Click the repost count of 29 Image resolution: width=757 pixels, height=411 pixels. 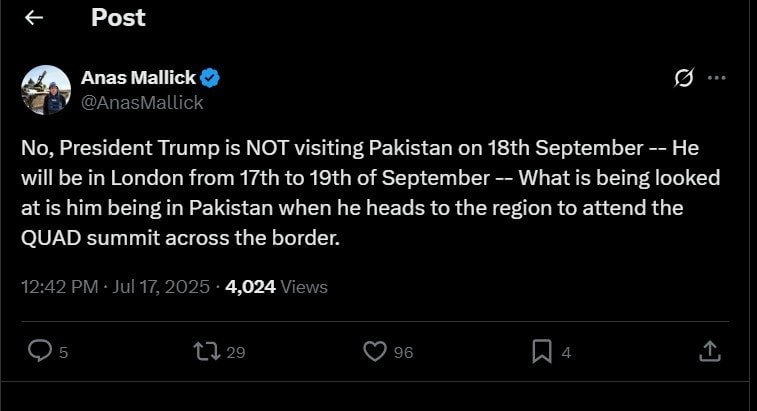[236, 352]
